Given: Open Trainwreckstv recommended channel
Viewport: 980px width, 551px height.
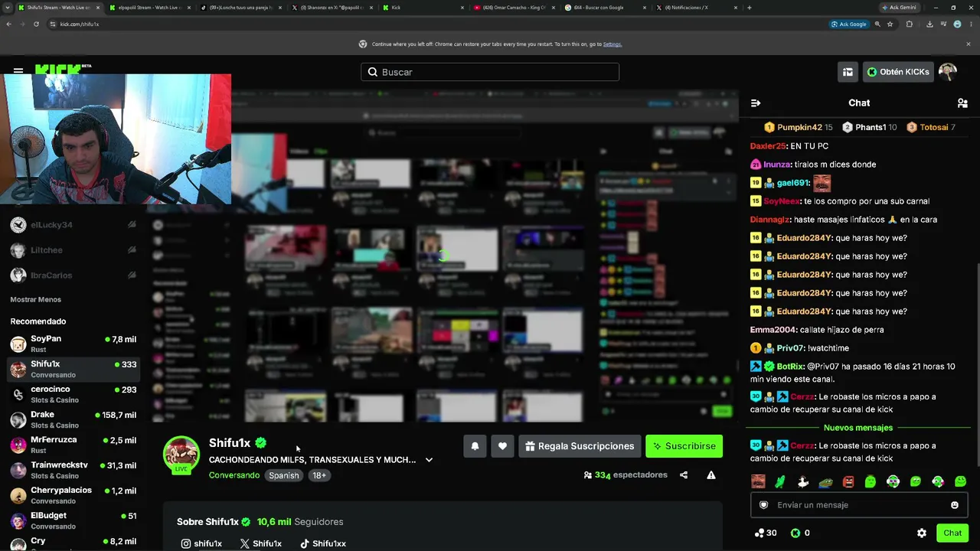Looking at the screenshot, I should coord(73,470).
